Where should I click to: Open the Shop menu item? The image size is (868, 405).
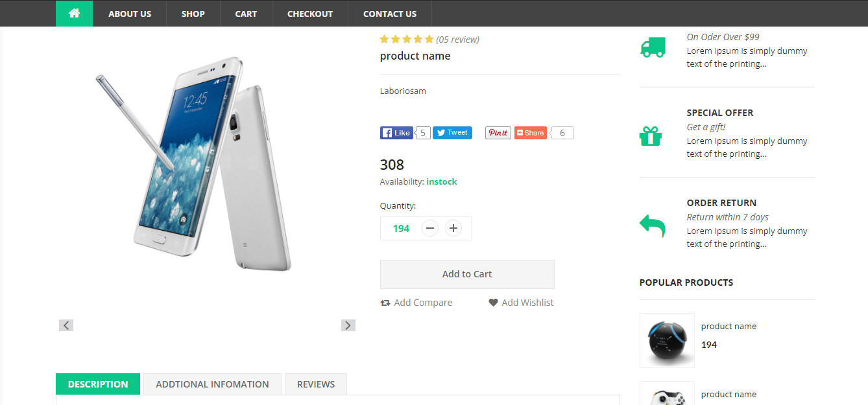coord(193,13)
